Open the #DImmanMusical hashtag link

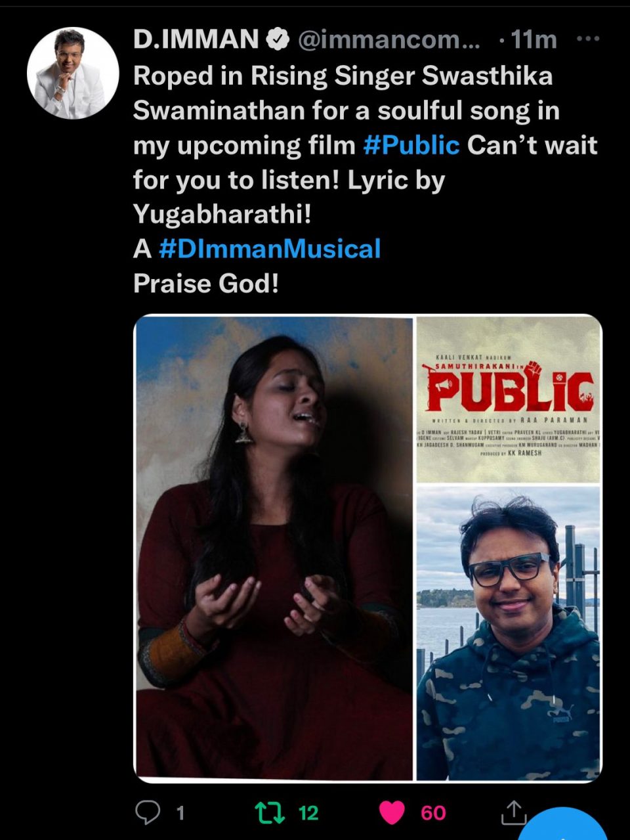270,249
